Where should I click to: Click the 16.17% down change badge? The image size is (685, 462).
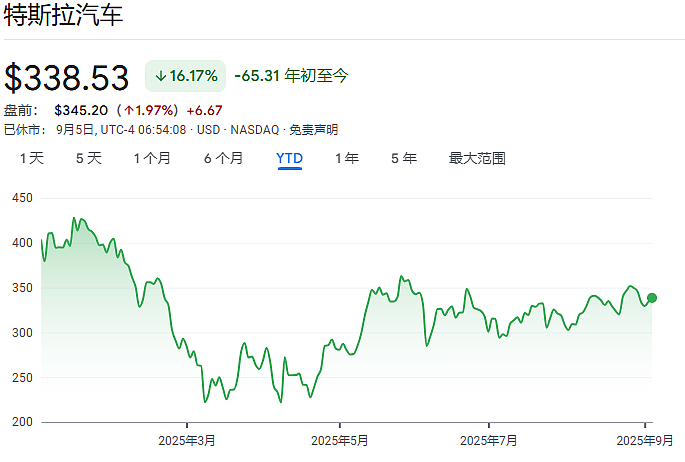pyautogui.click(x=186, y=76)
